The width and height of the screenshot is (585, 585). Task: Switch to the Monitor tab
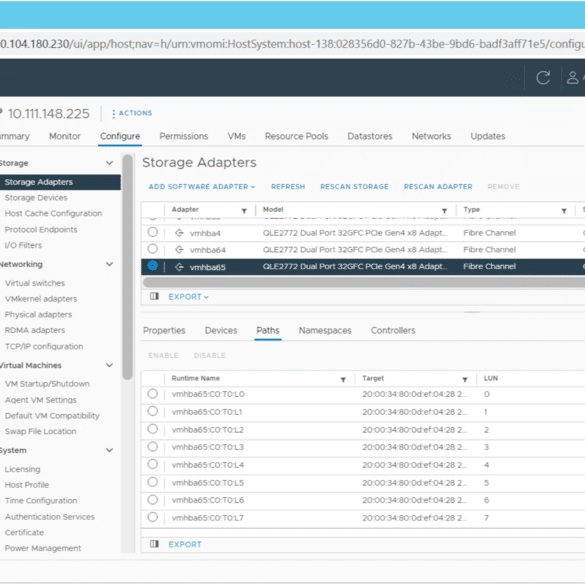click(65, 136)
